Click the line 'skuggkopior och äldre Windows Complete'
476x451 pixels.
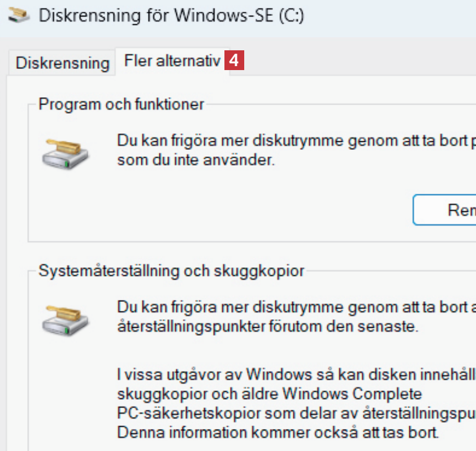[x=269, y=393]
